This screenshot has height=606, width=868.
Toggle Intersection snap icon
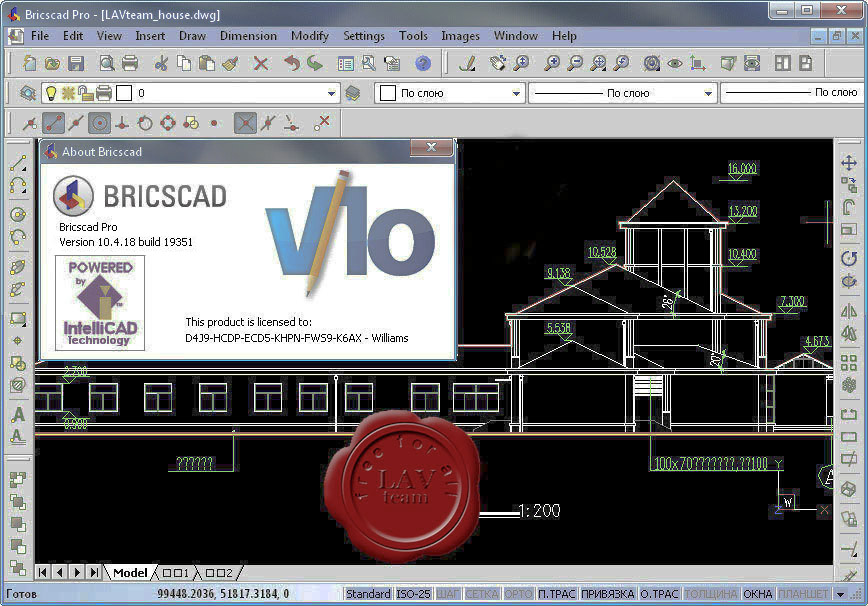tap(245, 123)
